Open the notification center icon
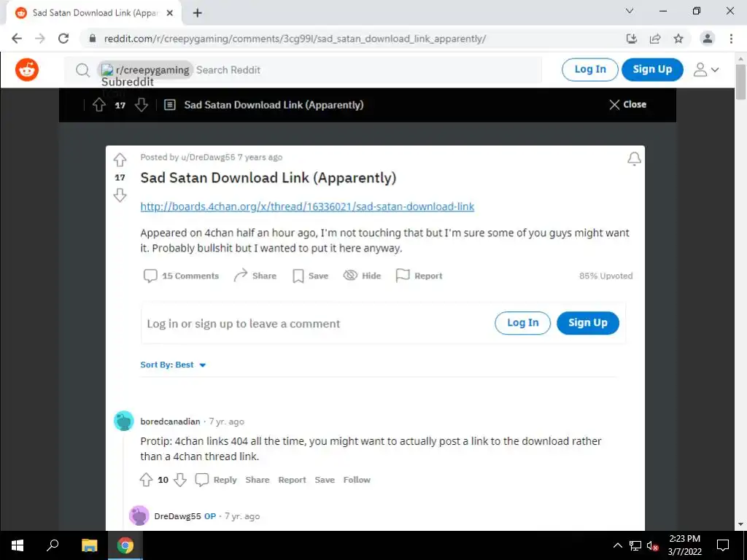747x560 pixels. pos(723,545)
